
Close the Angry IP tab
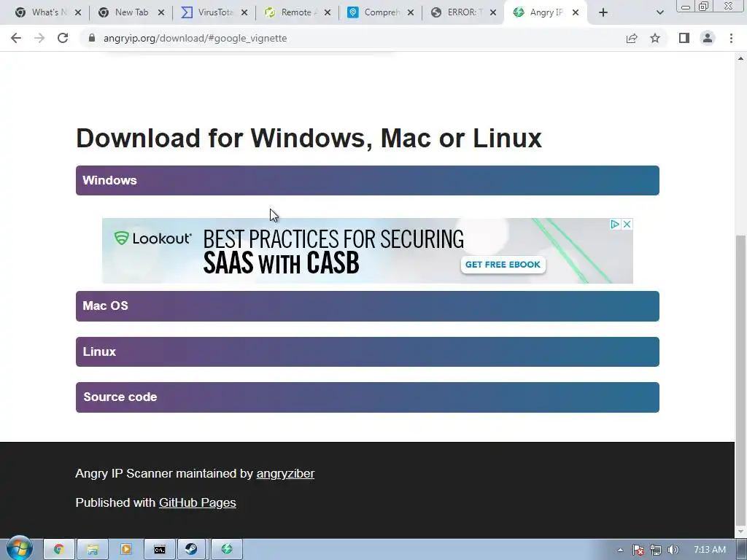click(x=576, y=13)
